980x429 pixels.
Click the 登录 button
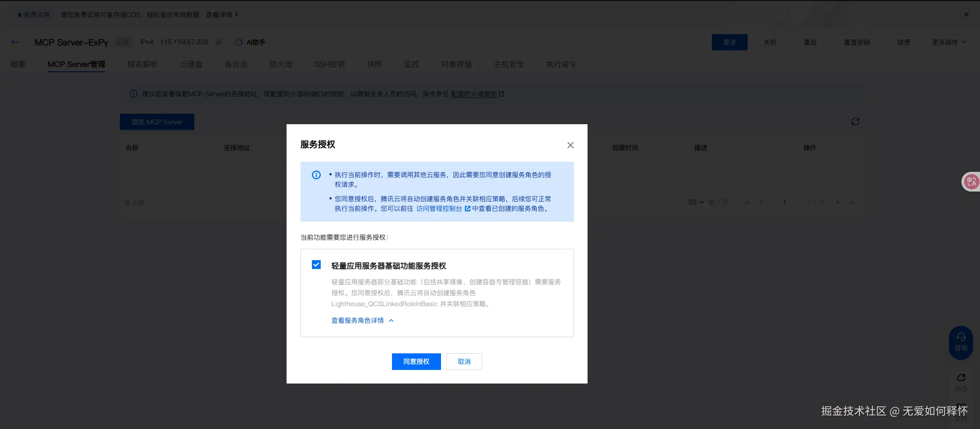pos(729,42)
